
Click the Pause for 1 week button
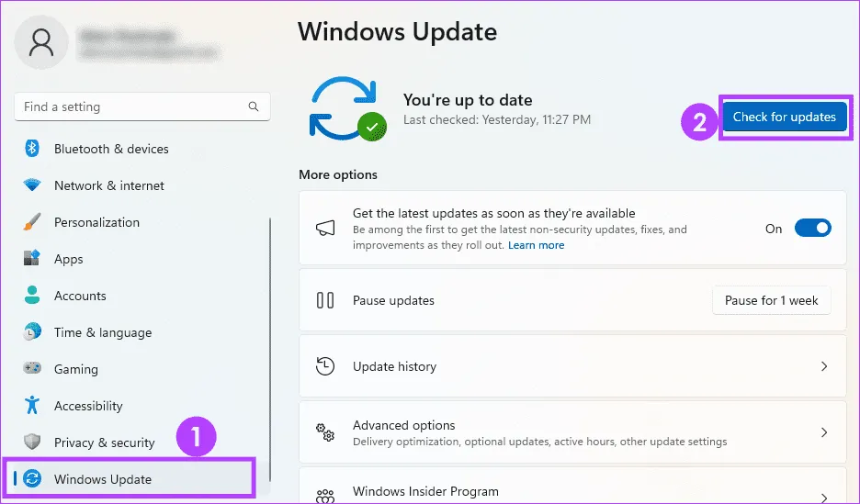771,300
